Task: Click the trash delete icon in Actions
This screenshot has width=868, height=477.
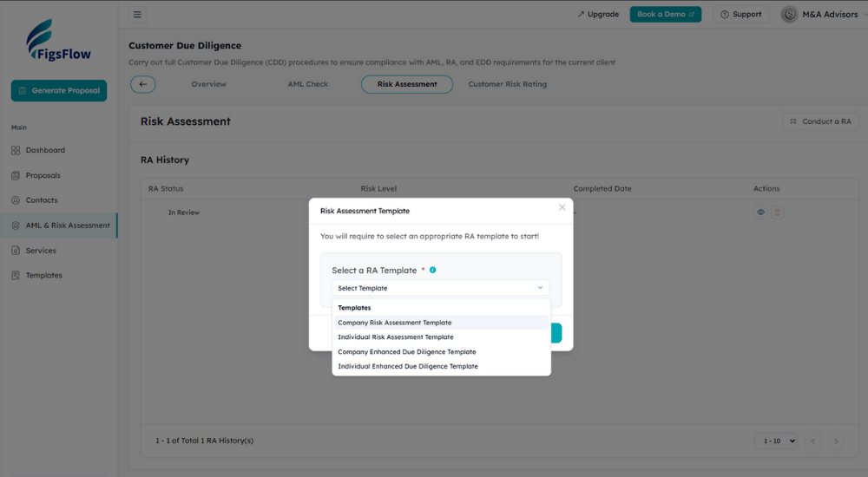Action: 778,212
